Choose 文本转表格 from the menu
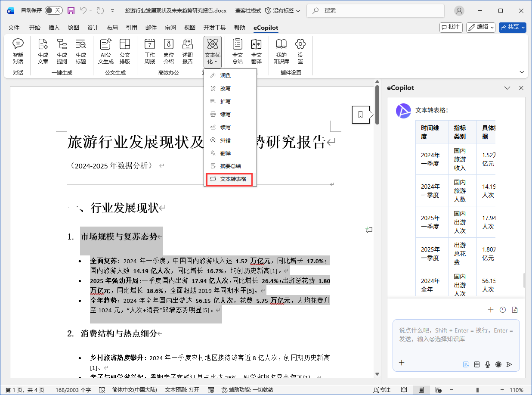Screen dimensions: 532x395 (x=229, y=179)
